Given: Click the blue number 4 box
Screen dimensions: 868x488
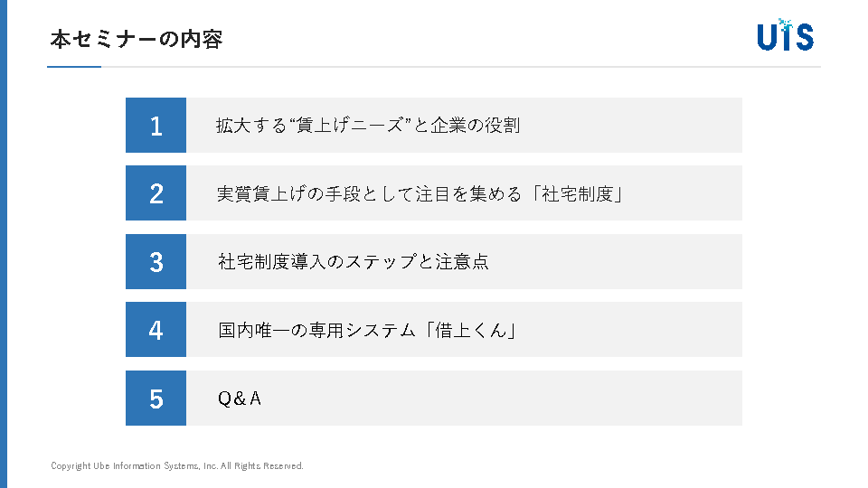Looking at the screenshot, I should pyautogui.click(x=156, y=330).
